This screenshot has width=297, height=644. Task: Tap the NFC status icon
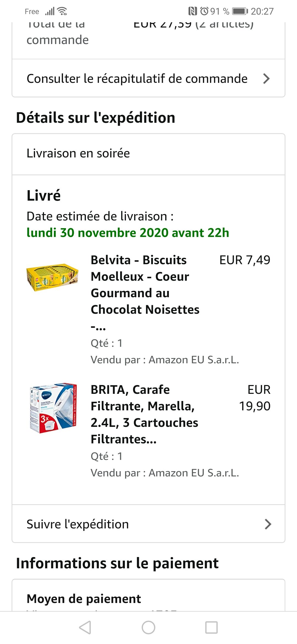[193, 11]
